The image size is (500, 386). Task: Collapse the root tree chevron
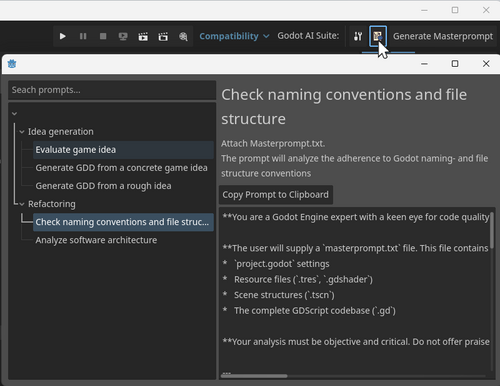[x=14, y=114]
